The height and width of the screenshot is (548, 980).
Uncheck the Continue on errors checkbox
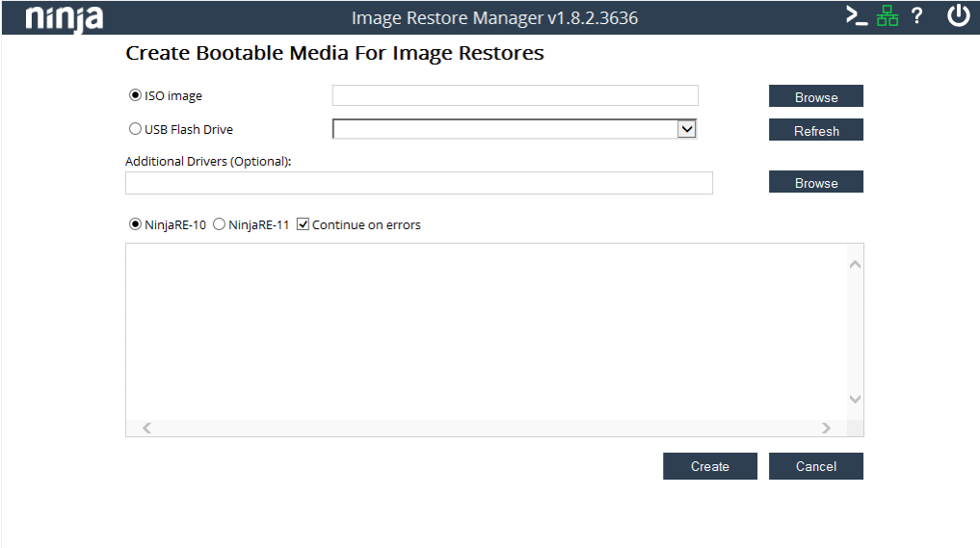[x=304, y=224]
